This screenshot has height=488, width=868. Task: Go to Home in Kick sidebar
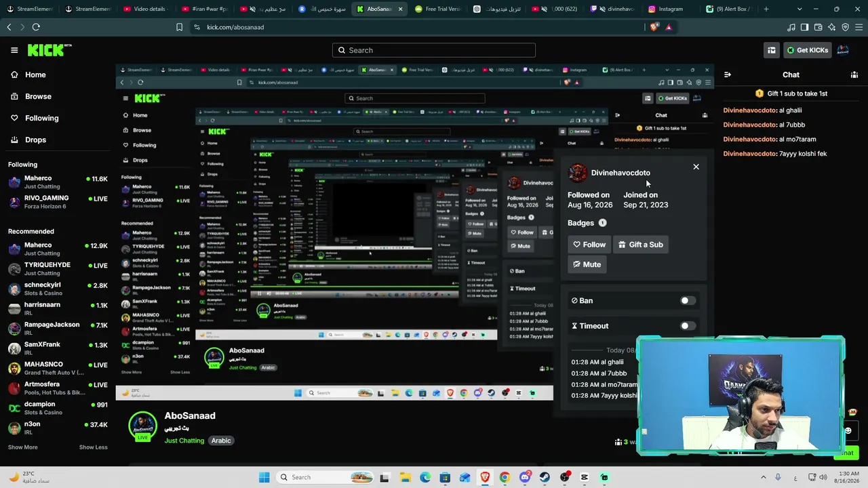28,75
